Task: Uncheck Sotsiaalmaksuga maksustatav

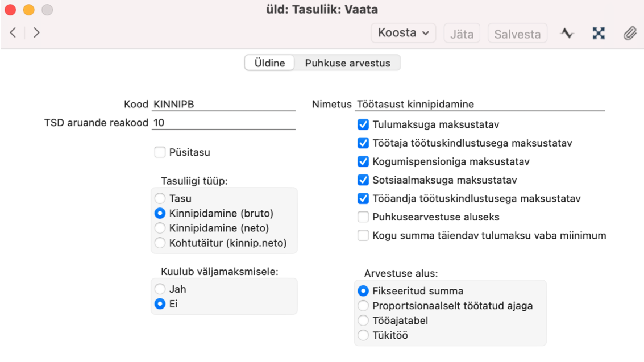Action: pyautogui.click(x=363, y=180)
